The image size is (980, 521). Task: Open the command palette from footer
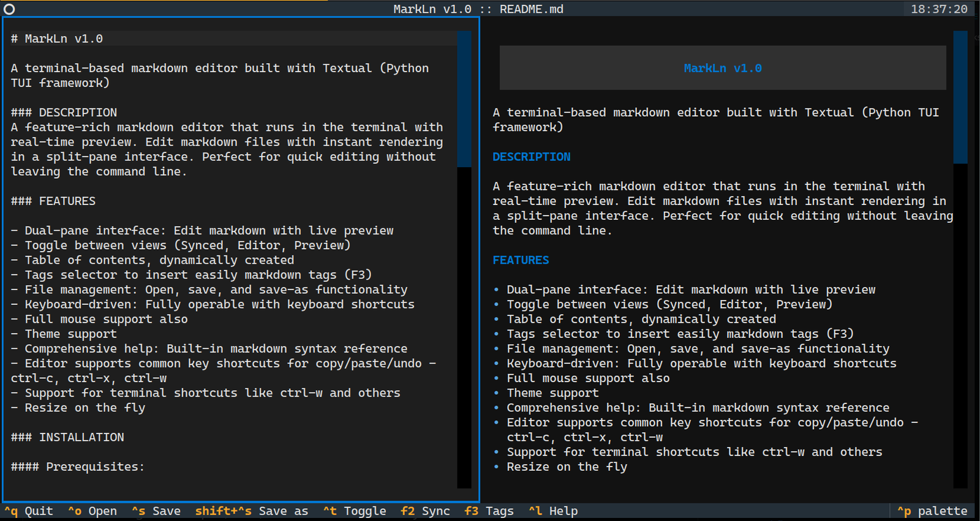point(932,511)
